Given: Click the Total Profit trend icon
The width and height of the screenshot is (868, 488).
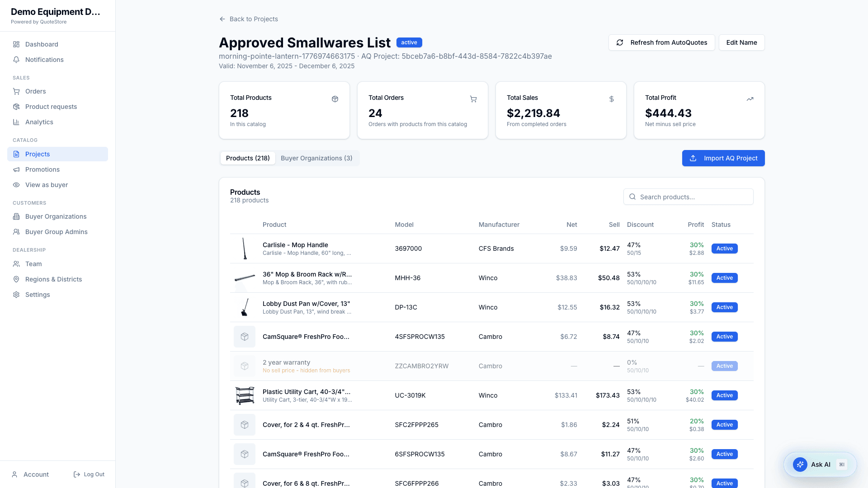Looking at the screenshot, I should [x=750, y=99].
